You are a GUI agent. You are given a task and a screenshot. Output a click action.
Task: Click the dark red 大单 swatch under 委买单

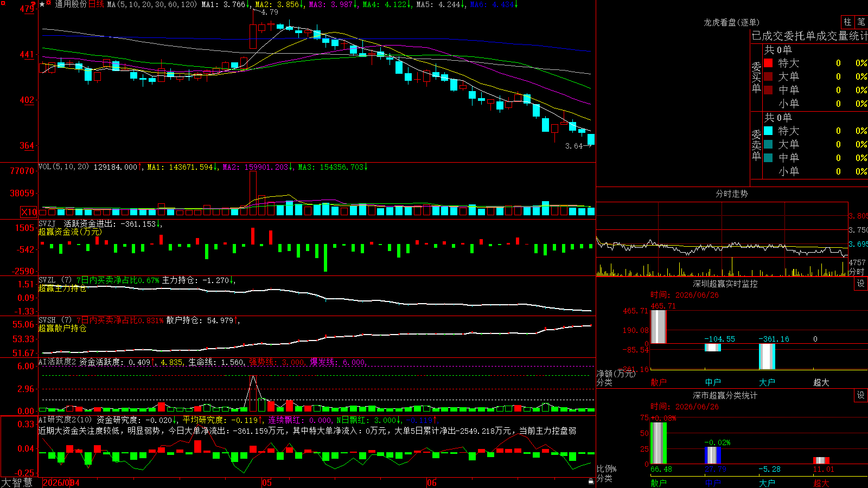pyautogui.click(x=768, y=76)
